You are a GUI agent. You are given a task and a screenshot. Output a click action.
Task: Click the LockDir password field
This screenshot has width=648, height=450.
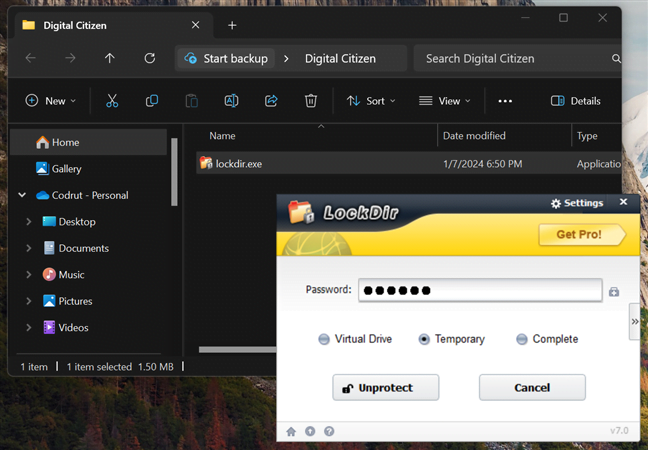click(480, 290)
